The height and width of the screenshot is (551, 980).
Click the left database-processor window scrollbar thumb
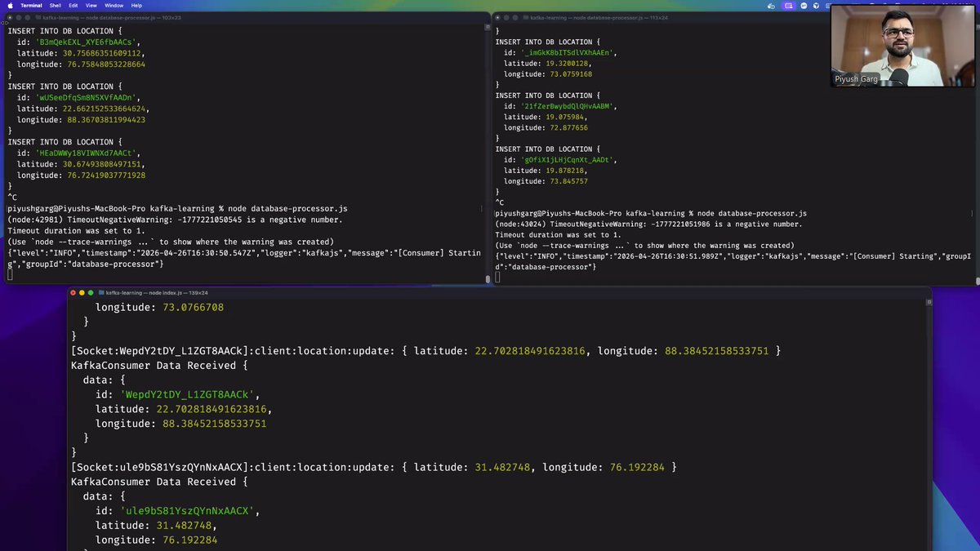[x=488, y=278]
